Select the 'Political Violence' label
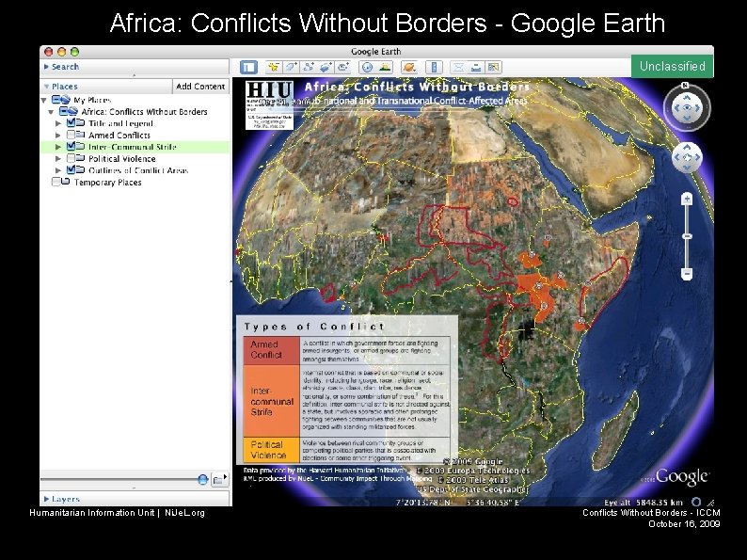Image resolution: width=747 pixels, height=560 pixels. pos(122,158)
